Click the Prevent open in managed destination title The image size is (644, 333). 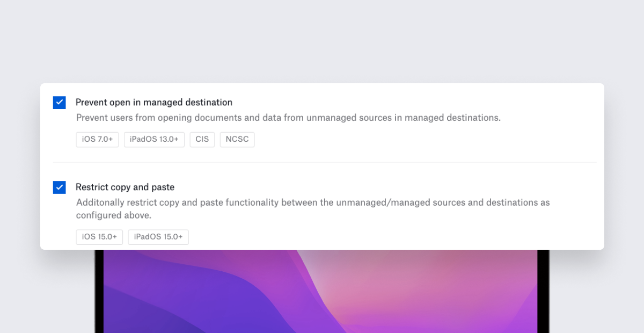pos(155,102)
